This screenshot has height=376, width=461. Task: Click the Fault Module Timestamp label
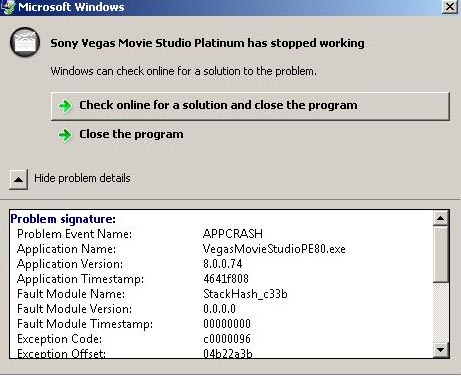click(x=85, y=324)
